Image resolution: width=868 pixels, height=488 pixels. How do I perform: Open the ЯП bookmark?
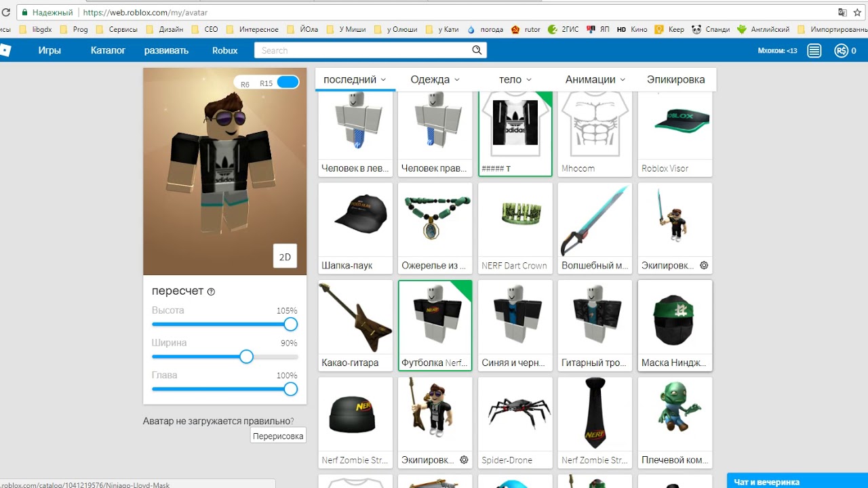(x=597, y=29)
